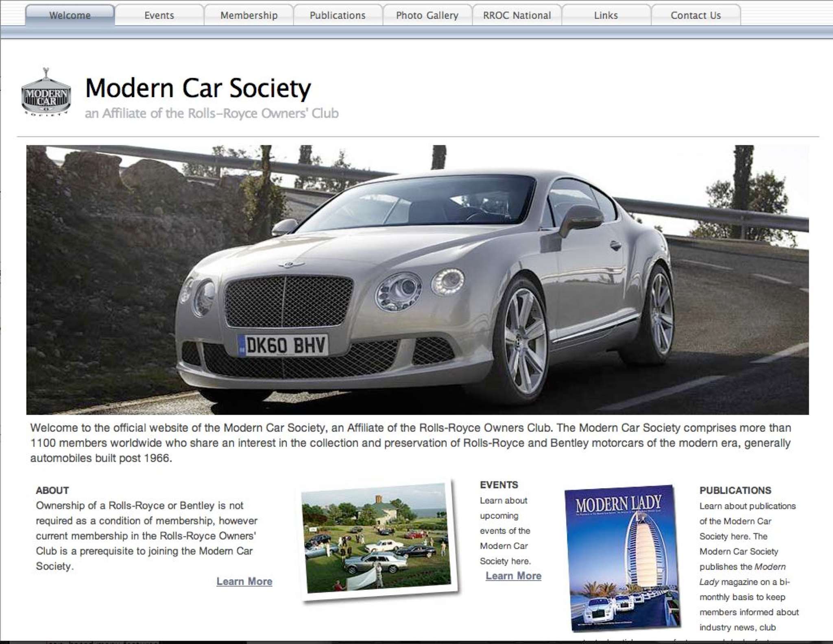
Task: Switch to the Events tab
Action: pyautogui.click(x=159, y=15)
